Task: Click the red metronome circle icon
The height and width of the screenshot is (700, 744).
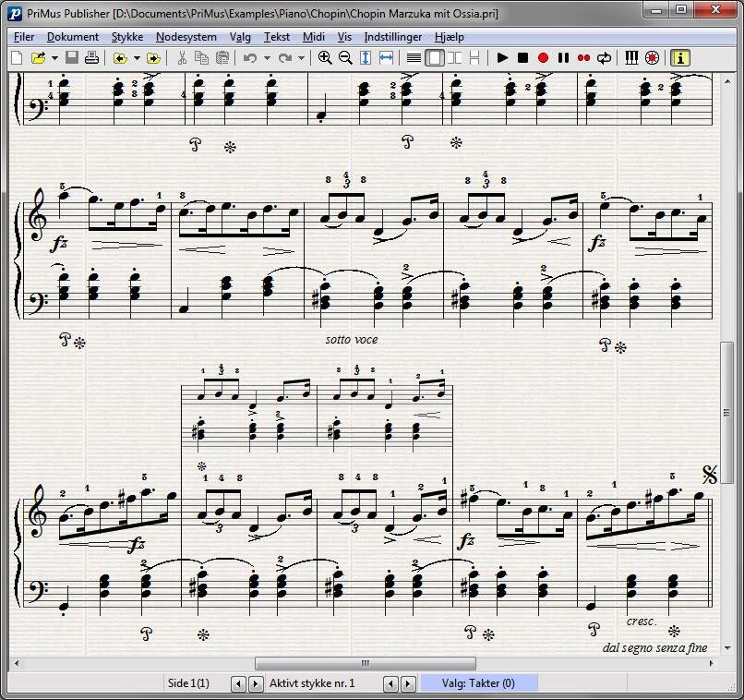Action: pyautogui.click(x=653, y=58)
